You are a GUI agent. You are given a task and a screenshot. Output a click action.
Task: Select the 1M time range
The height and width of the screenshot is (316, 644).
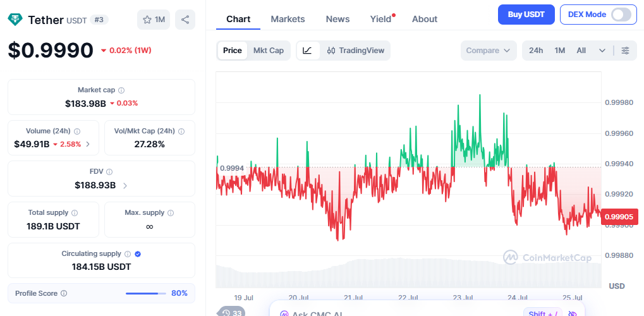(560, 51)
